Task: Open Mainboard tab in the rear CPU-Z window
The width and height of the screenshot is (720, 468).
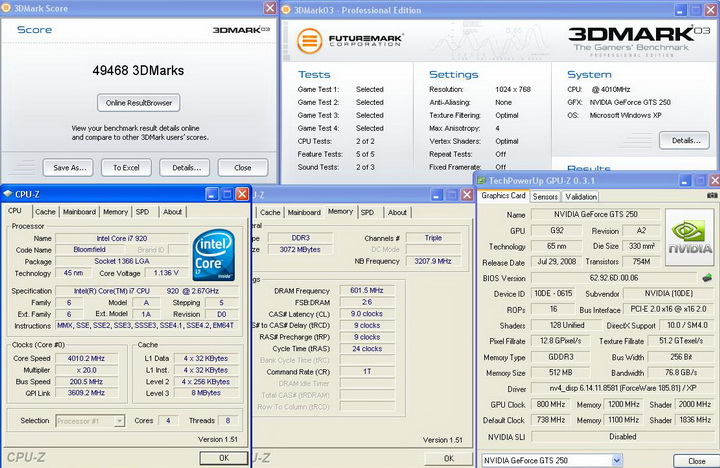Action: (304, 212)
